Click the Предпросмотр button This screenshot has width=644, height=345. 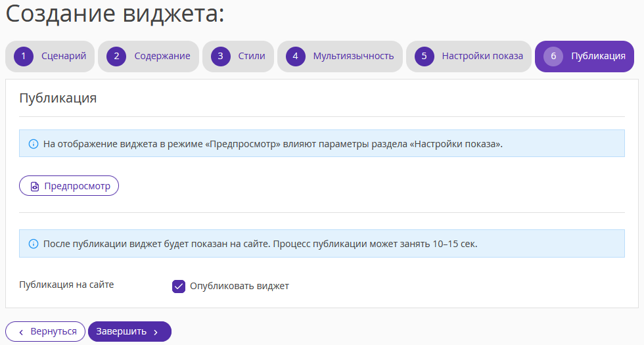pyautogui.click(x=69, y=186)
